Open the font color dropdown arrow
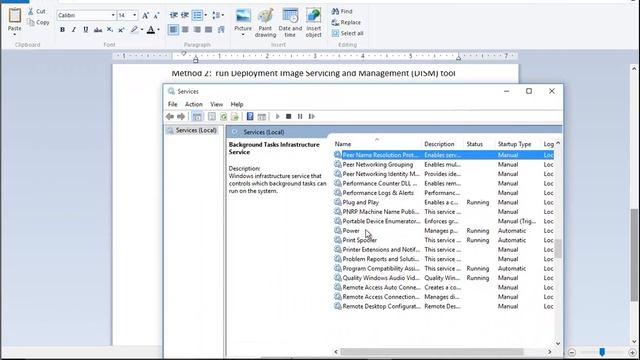This screenshot has height=360, width=640. [158, 29]
